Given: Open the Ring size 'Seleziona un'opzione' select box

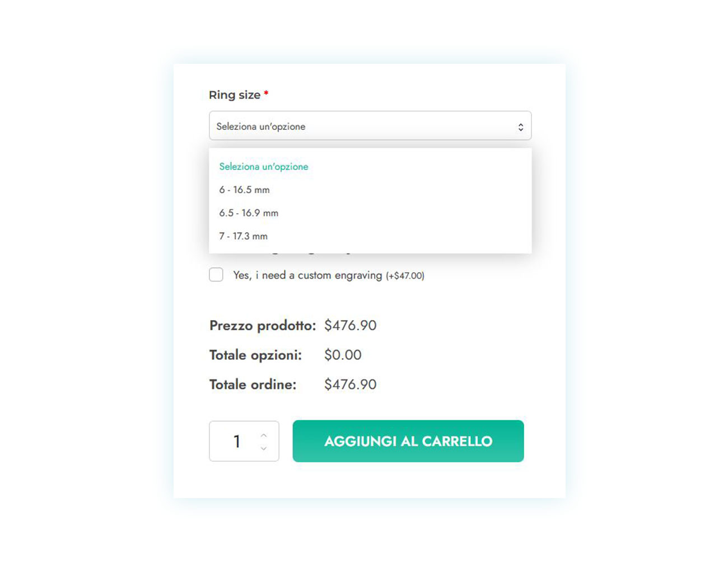Looking at the screenshot, I should (370, 126).
